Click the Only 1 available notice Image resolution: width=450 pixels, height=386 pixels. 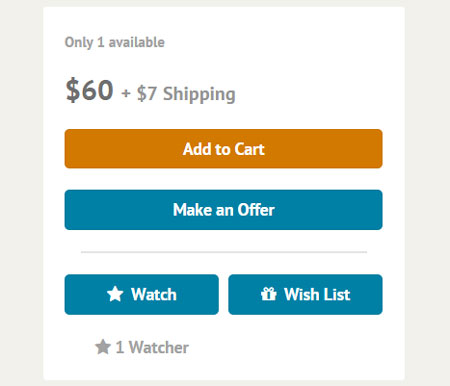[115, 42]
